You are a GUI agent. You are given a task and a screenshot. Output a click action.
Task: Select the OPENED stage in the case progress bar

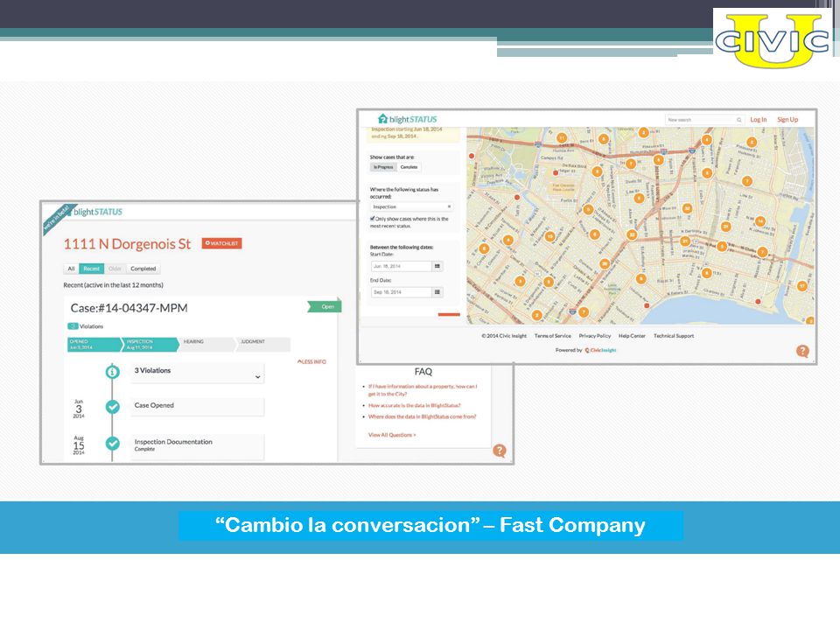(x=94, y=345)
